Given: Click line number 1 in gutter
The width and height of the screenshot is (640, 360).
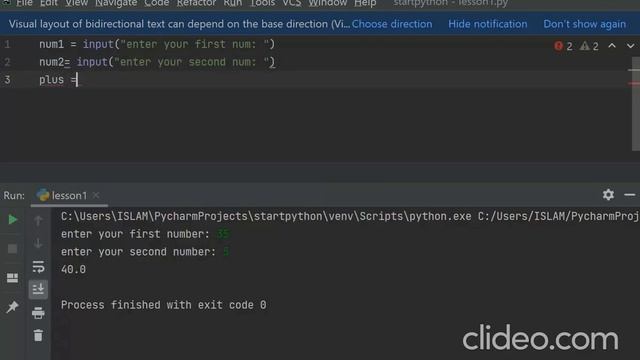Looking at the screenshot, I should [7, 44].
